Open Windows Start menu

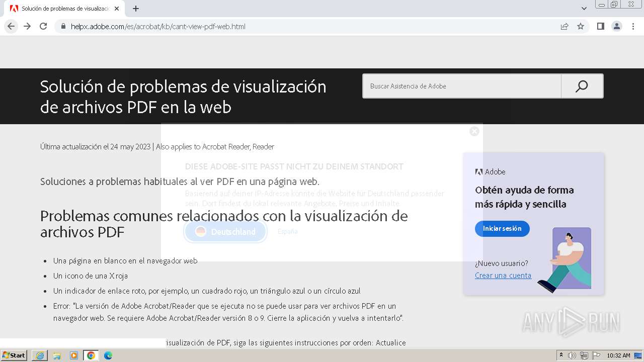click(x=14, y=355)
